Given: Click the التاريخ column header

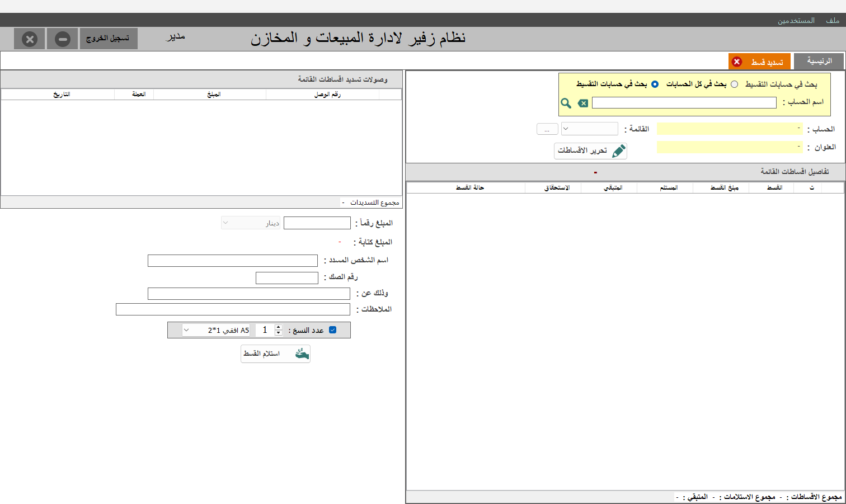Looking at the screenshot, I should click(x=62, y=95).
